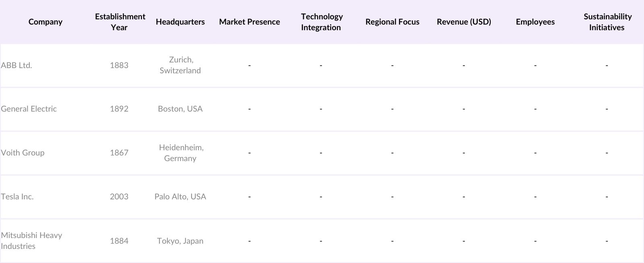Select the Employees column header
Viewport: 644px width, 263px height.
(x=535, y=22)
